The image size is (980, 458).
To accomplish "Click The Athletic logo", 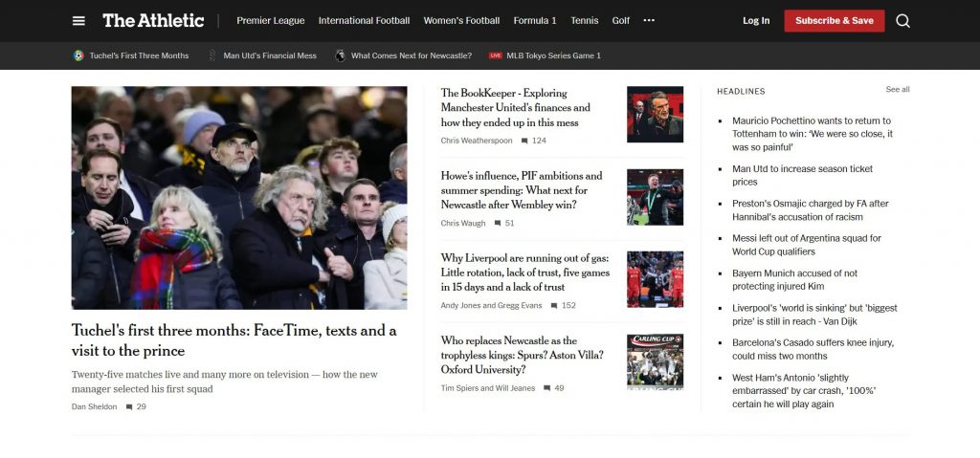I will [x=153, y=21].
